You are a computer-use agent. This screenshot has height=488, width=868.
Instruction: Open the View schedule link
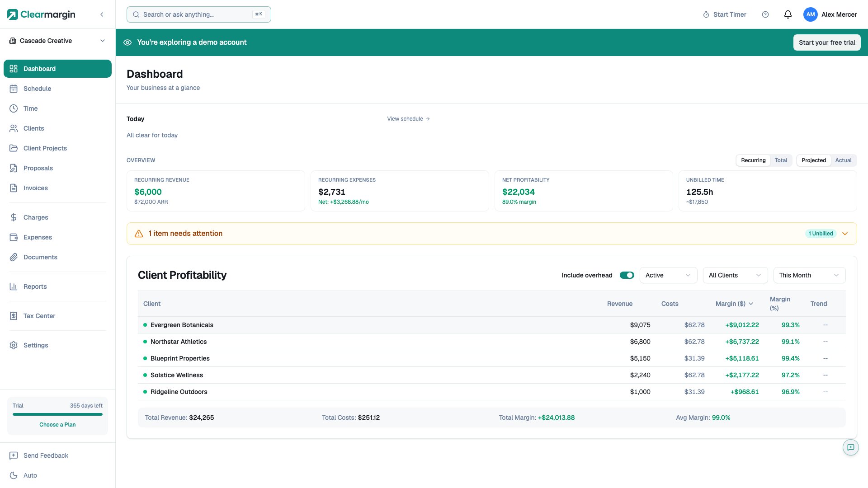pyautogui.click(x=408, y=119)
